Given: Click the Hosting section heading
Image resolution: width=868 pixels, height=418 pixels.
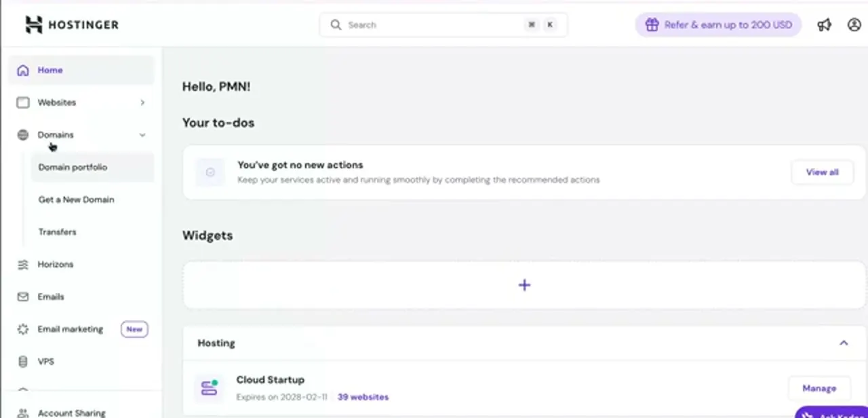Looking at the screenshot, I should pyautogui.click(x=216, y=343).
